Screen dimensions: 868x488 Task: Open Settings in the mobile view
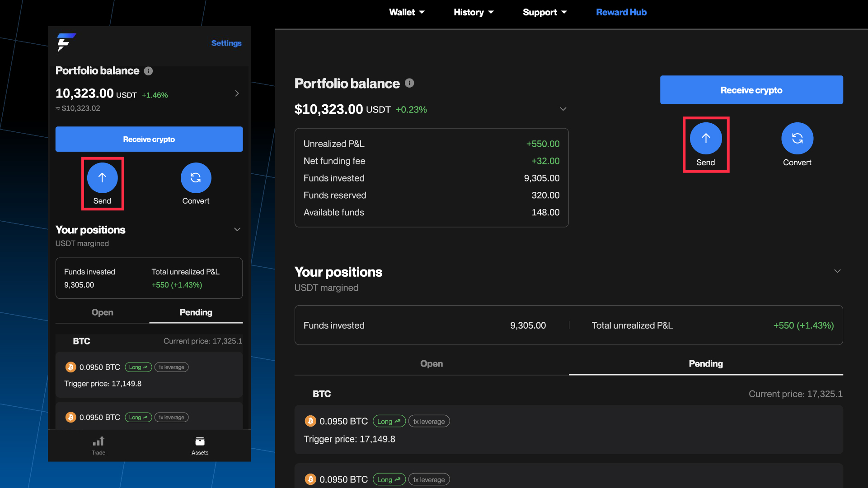tap(226, 43)
